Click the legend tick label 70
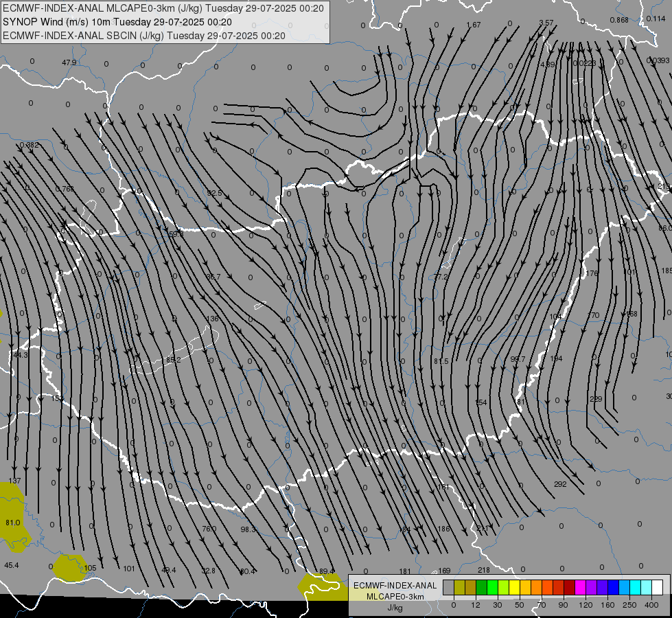The image size is (672, 618). 542,605
